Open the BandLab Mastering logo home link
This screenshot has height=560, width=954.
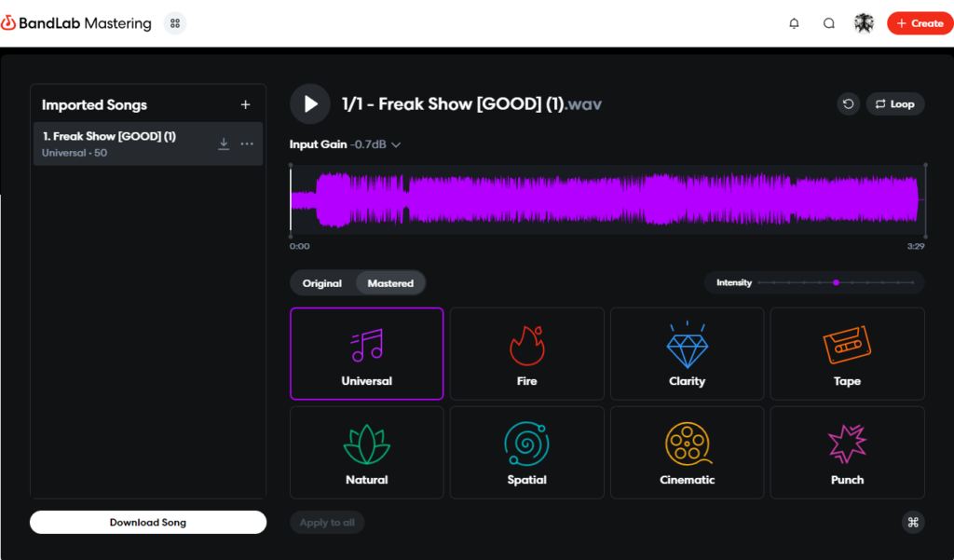76,23
